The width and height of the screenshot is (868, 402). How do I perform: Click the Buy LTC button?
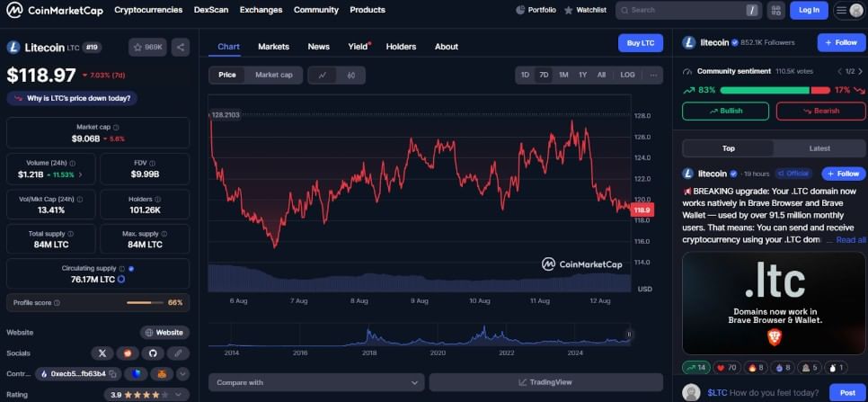[x=641, y=43]
